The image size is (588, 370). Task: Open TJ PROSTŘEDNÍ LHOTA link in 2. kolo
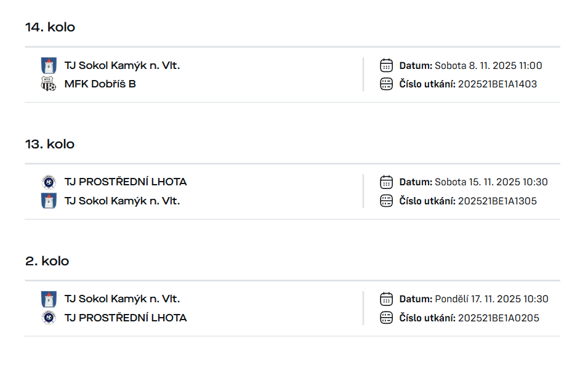(x=126, y=318)
